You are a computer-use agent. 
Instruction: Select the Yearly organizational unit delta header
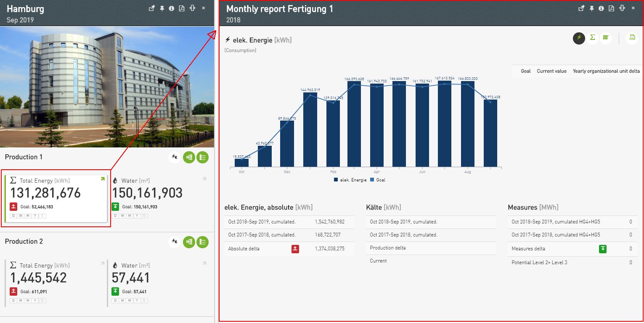pos(606,71)
